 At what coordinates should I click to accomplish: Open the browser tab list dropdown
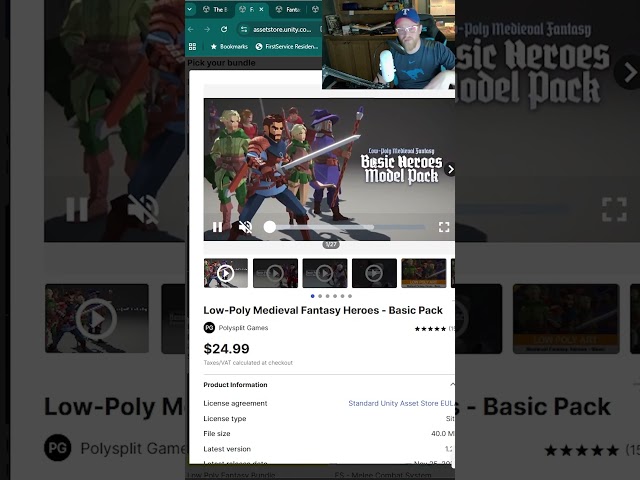[190, 9]
